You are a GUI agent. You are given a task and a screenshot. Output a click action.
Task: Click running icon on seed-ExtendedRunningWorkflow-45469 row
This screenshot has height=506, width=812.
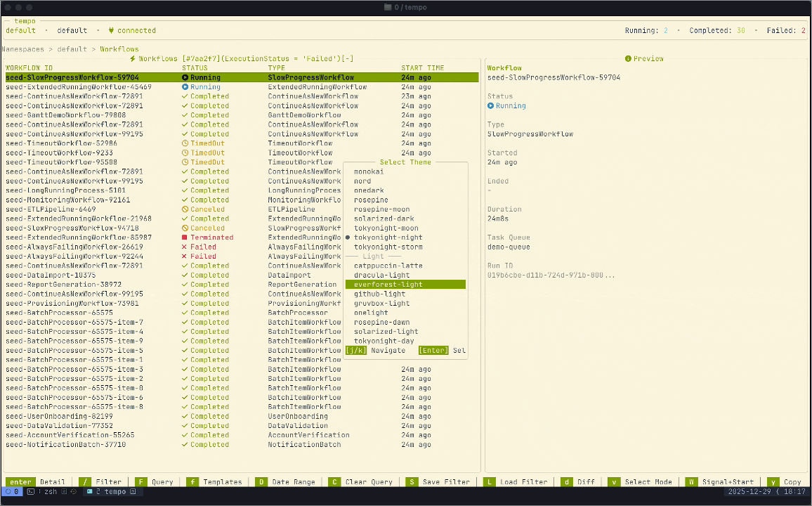(x=185, y=87)
